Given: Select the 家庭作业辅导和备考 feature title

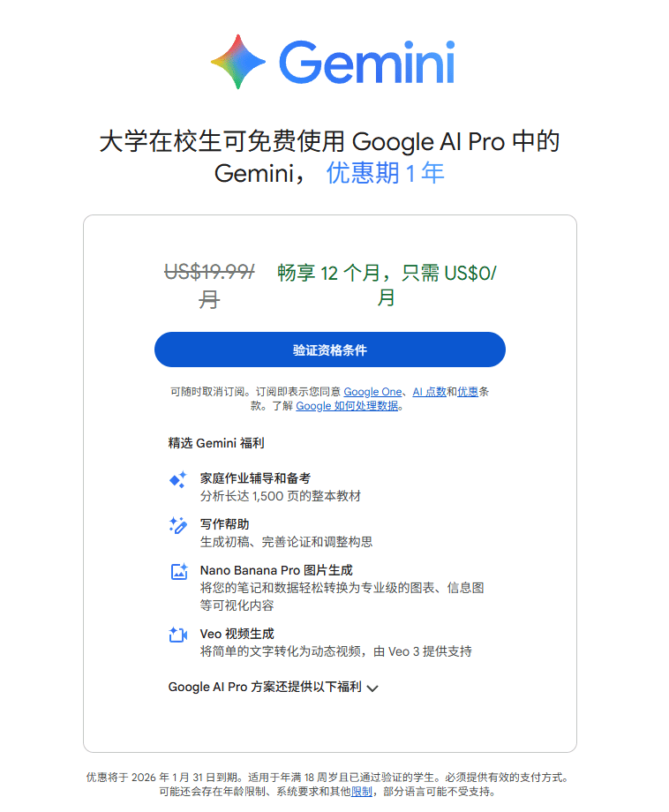Looking at the screenshot, I should 255,478.
